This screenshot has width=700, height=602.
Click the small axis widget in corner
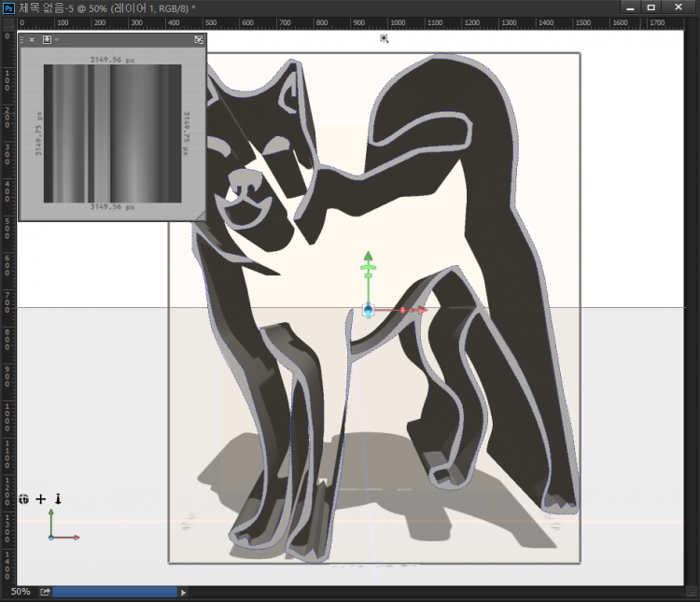pos(60,529)
